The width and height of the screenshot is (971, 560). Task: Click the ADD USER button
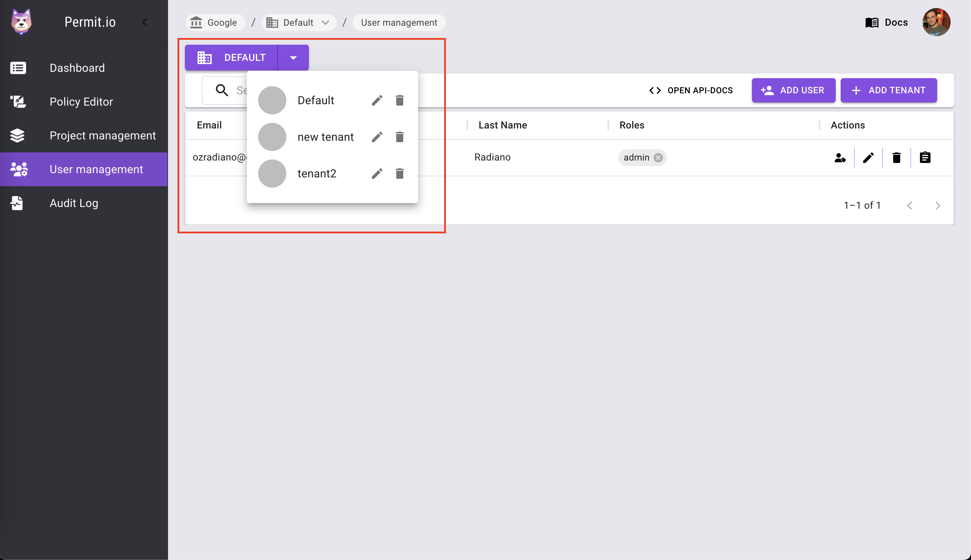point(793,90)
